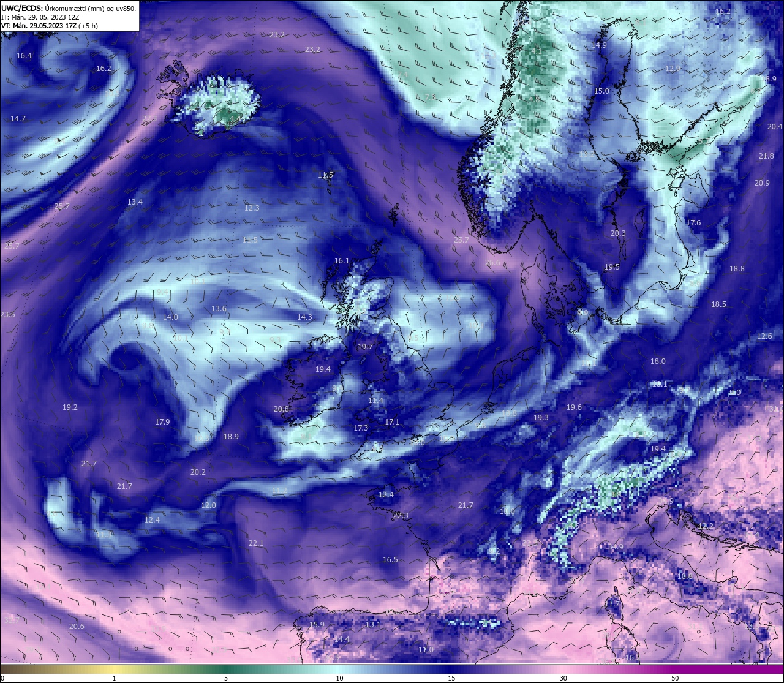Click the 20.2 value on the map
The width and height of the screenshot is (784, 683).
pos(198,472)
